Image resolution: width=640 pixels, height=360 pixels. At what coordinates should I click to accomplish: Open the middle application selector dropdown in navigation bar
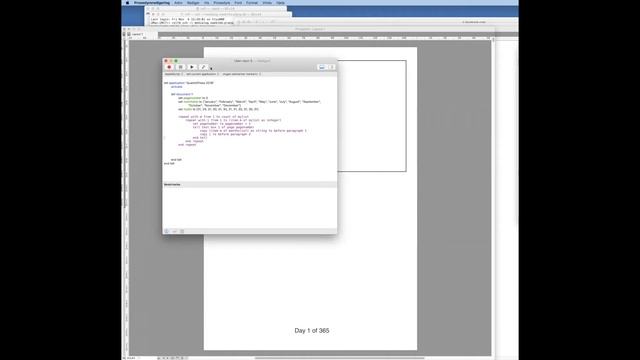(x=202, y=74)
